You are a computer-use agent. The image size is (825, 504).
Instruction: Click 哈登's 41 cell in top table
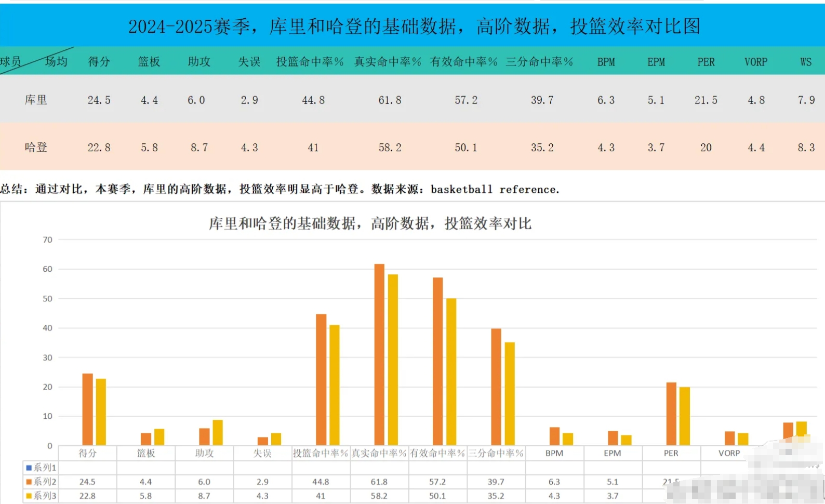[x=313, y=148]
